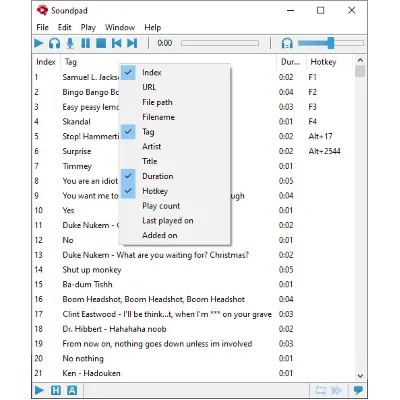Click the A icon in status bar

tap(72, 390)
